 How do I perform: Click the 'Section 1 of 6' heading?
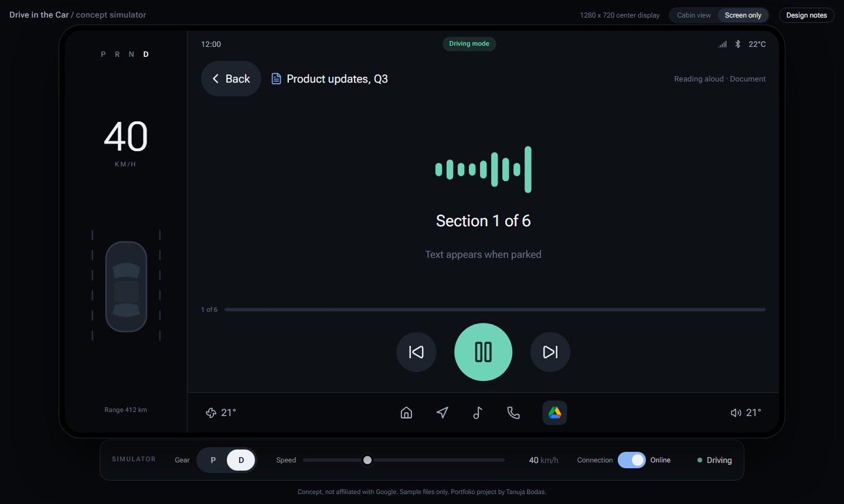483,221
